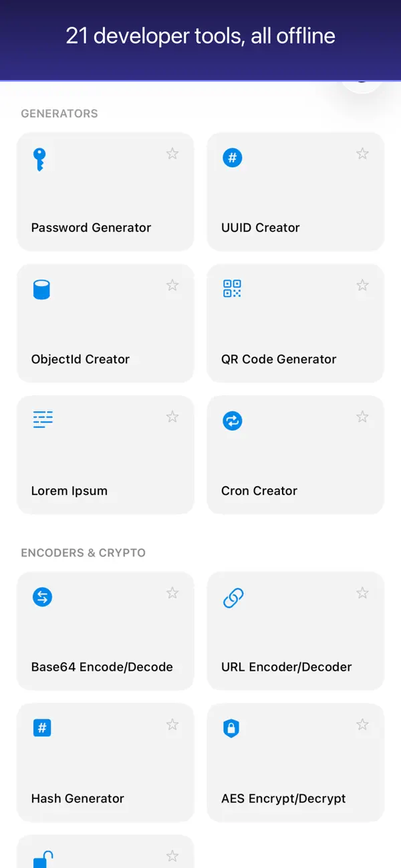Image resolution: width=401 pixels, height=868 pixels.
Task: Select the pound icon on Hash Generator
Action: click(x=41, y=728)
